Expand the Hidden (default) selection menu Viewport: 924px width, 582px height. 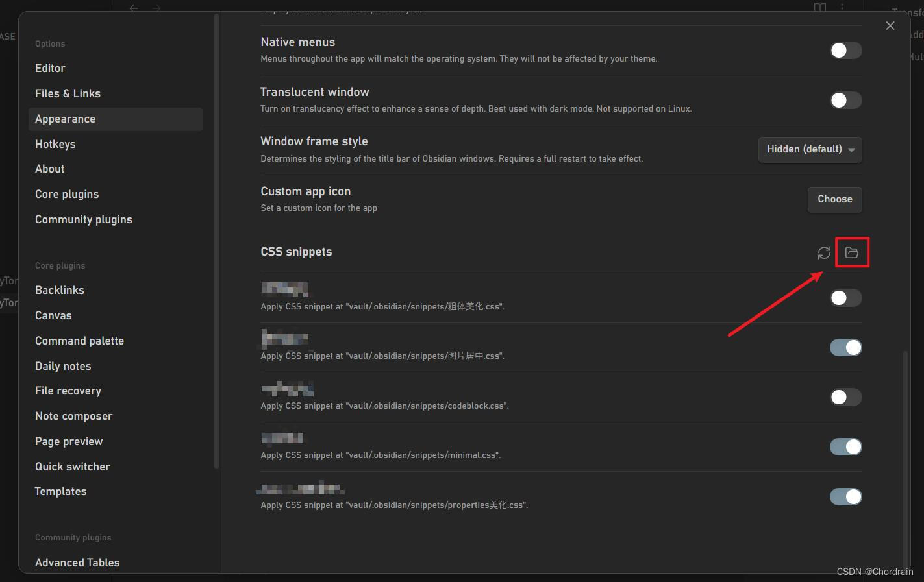[810, 149]
